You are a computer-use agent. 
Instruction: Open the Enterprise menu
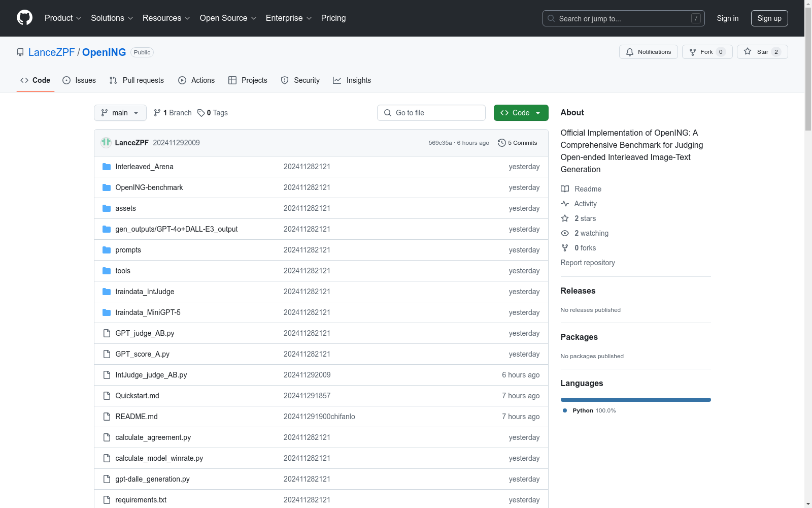pyautogui.click(x=289, y=18)
